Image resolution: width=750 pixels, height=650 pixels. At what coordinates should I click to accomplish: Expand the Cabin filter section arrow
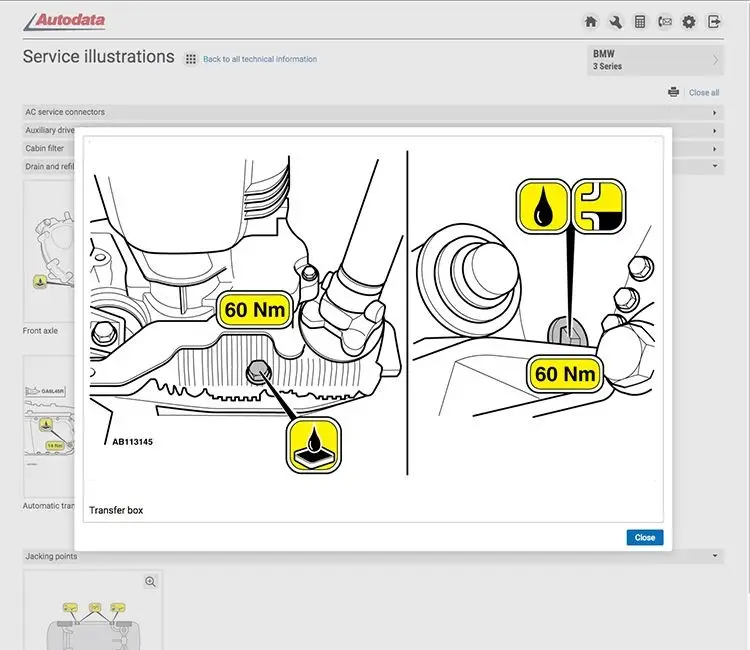[714, 149]
